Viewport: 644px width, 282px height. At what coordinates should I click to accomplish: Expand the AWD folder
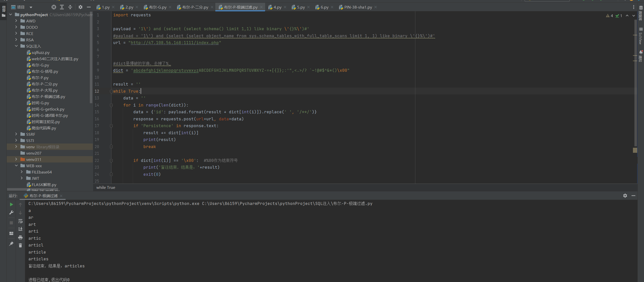point(16,21)
